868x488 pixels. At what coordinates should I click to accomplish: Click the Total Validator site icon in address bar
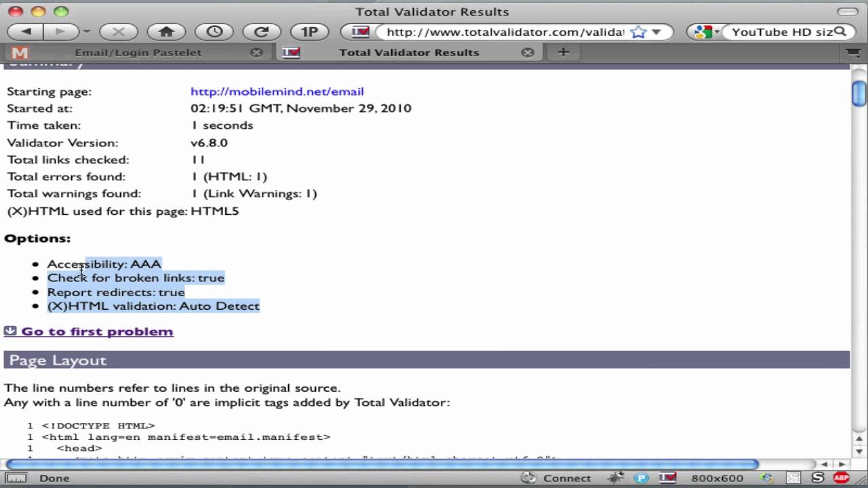[x=360, y=32]
